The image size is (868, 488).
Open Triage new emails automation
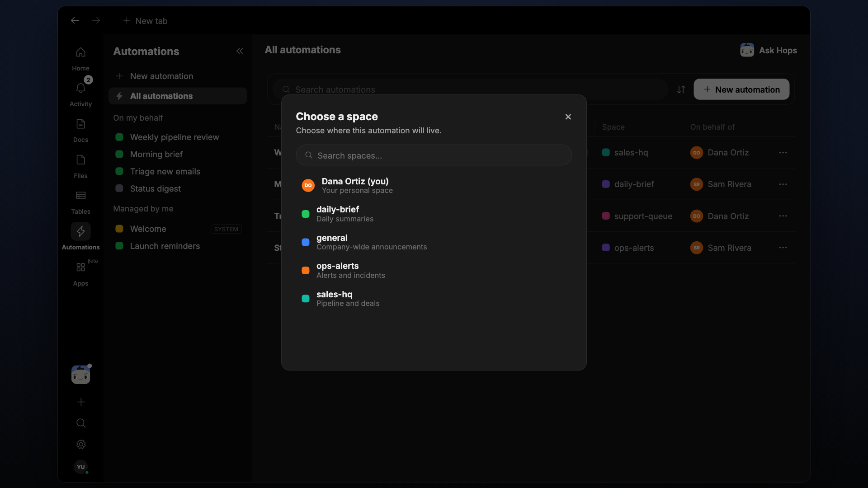pos(178,171)
